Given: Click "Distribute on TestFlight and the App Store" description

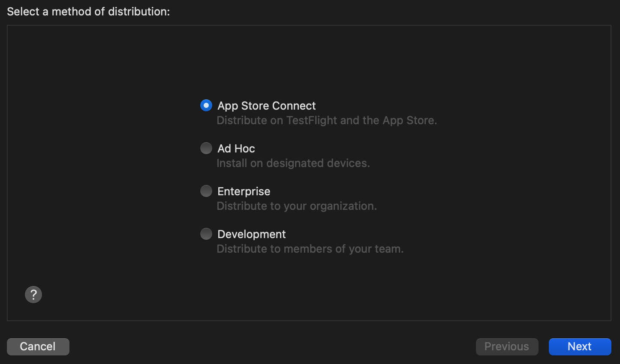Looking at the screenshot, I should tap(327, 120).
